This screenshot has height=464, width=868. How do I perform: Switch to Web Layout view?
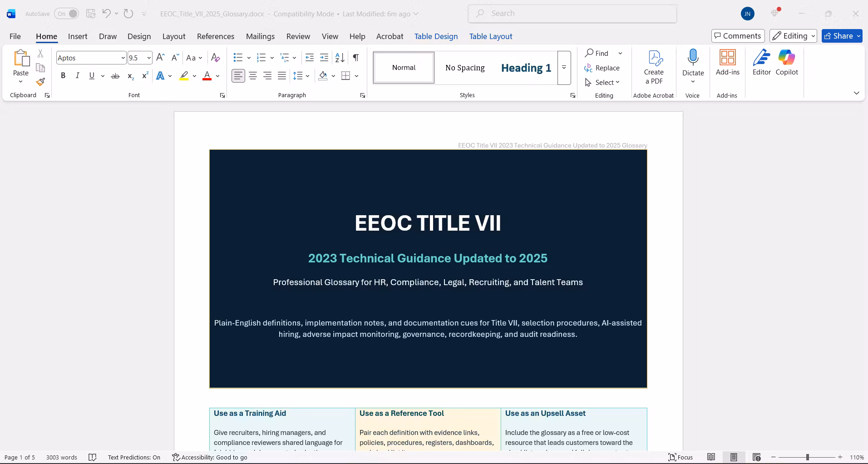pos(756,457)
